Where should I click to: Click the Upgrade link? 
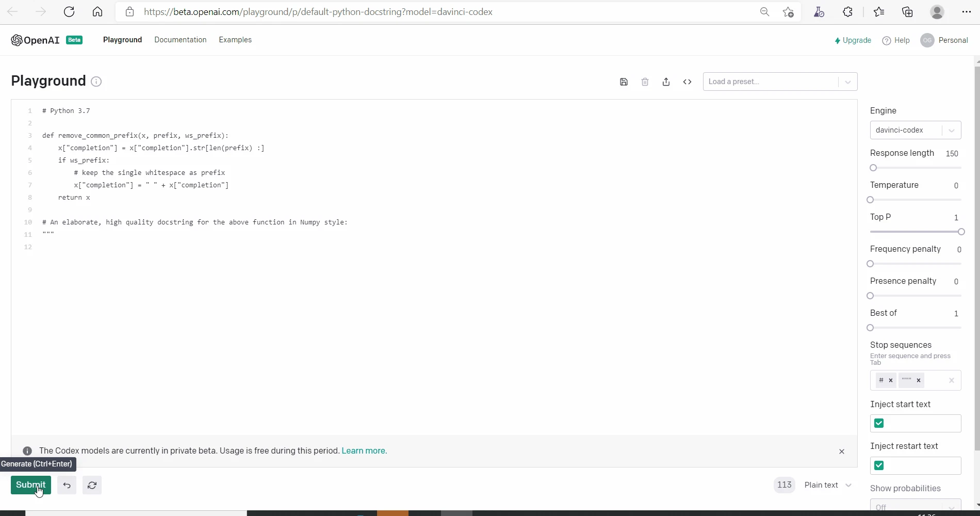click(x=853, y=40)
